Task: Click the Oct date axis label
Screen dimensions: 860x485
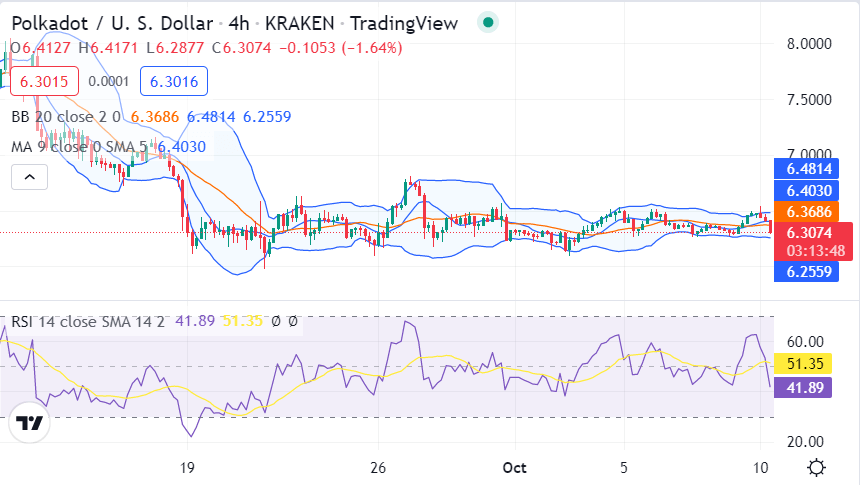Action: pos(514,468)
